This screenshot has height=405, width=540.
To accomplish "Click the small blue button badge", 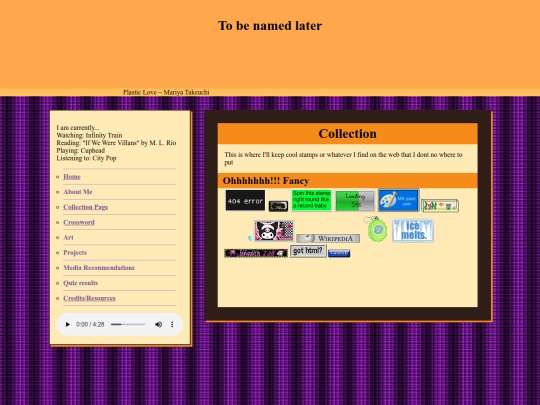I will click(x=339, y=253).
